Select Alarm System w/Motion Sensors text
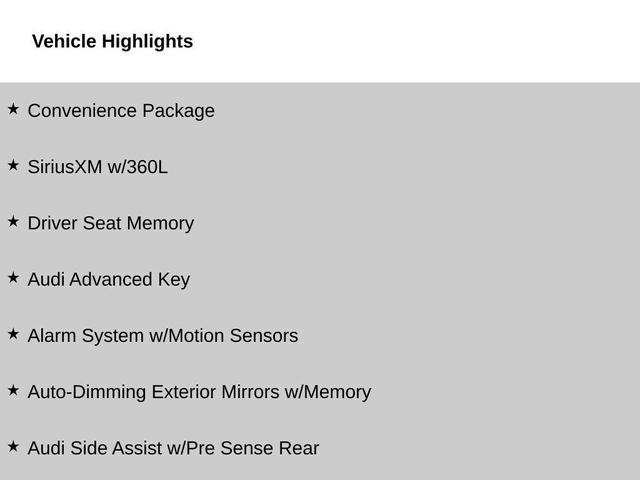The image size is (640, 480). click(x=162, y=336)
